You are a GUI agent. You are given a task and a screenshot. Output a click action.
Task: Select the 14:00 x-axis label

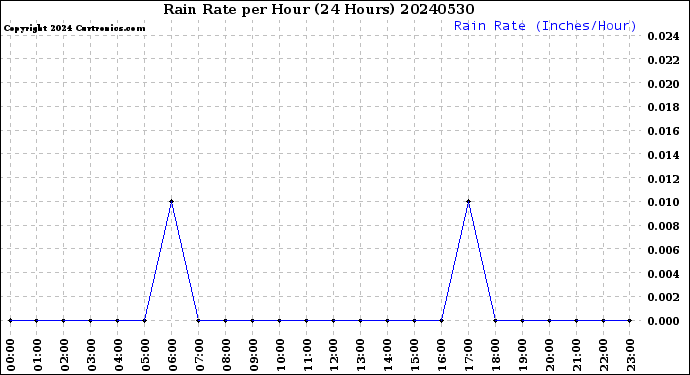coord(388,355)
